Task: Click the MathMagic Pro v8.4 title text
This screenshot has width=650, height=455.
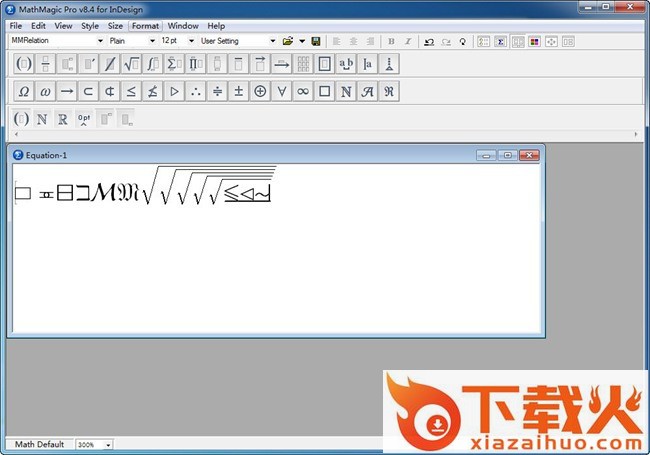Action: (81, 9)
